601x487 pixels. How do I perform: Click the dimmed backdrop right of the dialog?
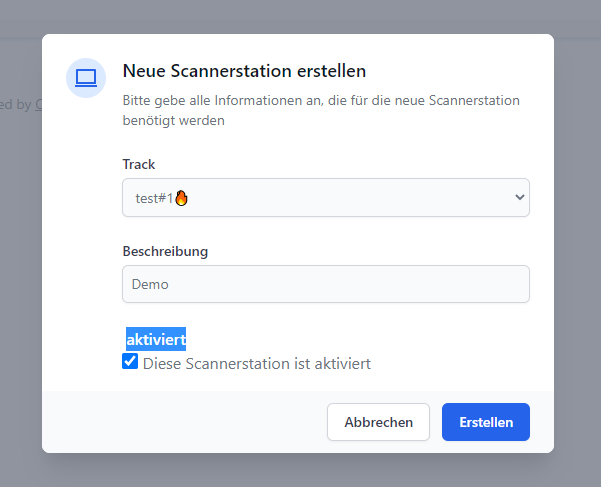pos(578,250)
